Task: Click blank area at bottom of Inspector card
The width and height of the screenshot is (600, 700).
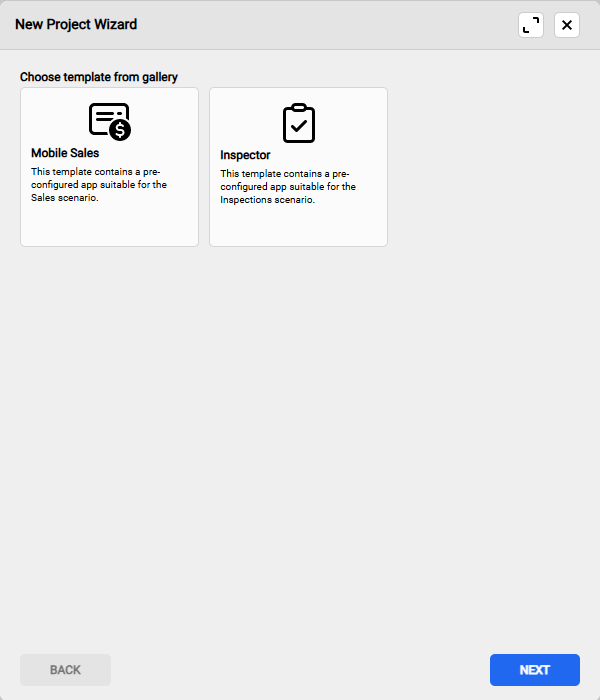Action: [298, 225]
